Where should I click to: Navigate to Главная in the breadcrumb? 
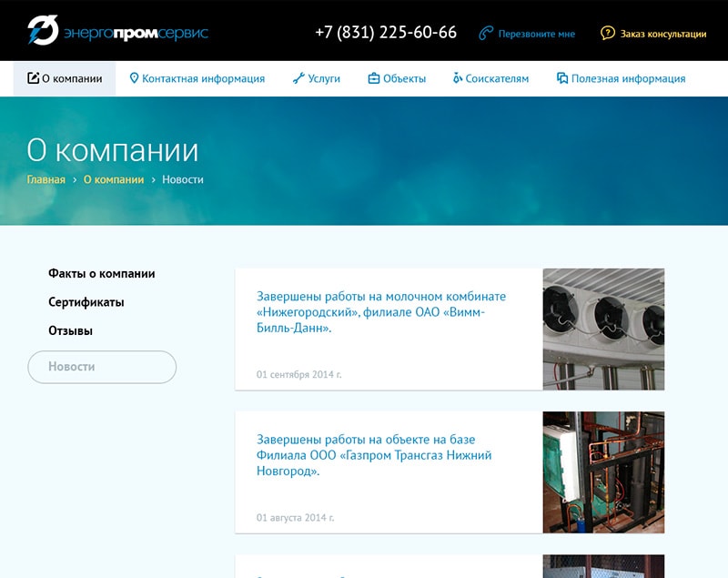45,179
